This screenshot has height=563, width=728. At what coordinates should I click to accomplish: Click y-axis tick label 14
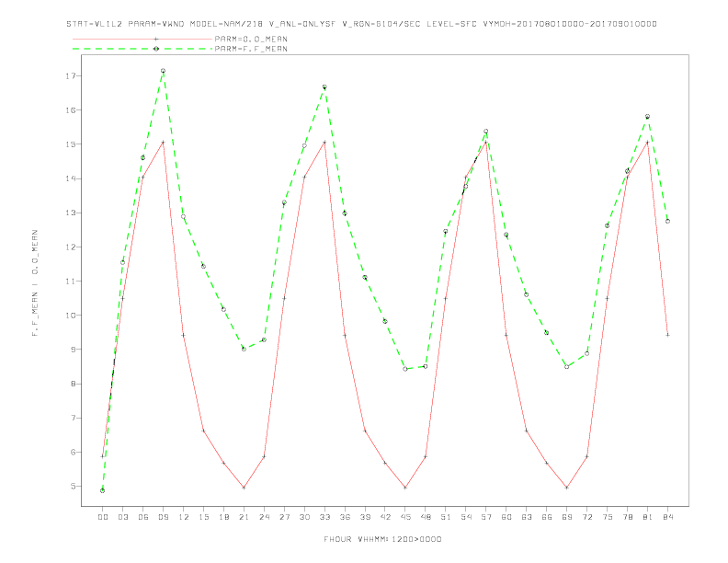tap(71, 178)
